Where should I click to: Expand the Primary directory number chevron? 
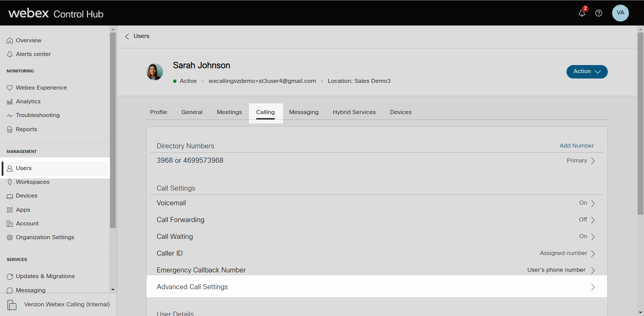pos(593,161)
